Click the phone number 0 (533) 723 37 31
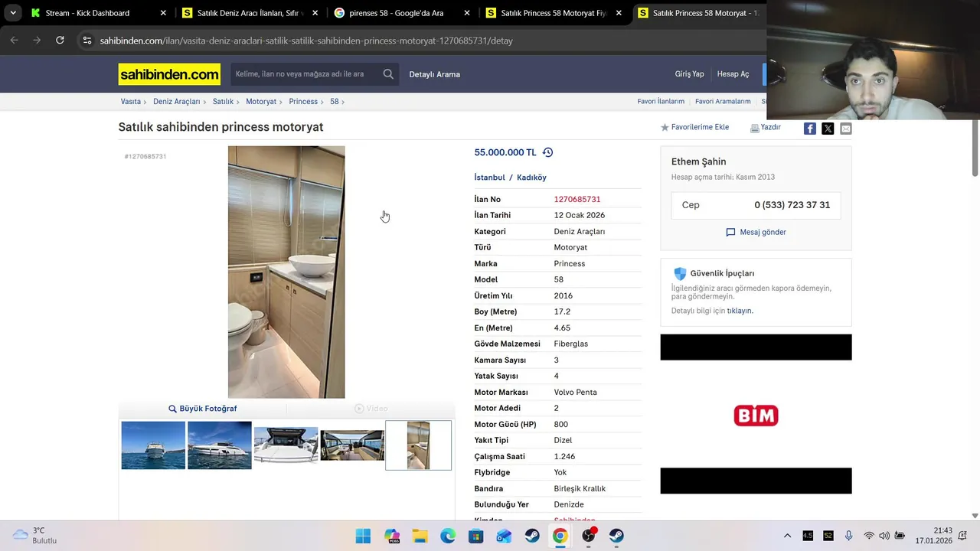The image size is (980, 551). 792,205
